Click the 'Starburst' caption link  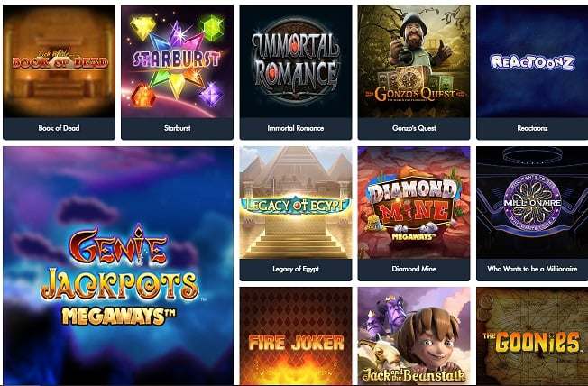click(x=177, y=128)
